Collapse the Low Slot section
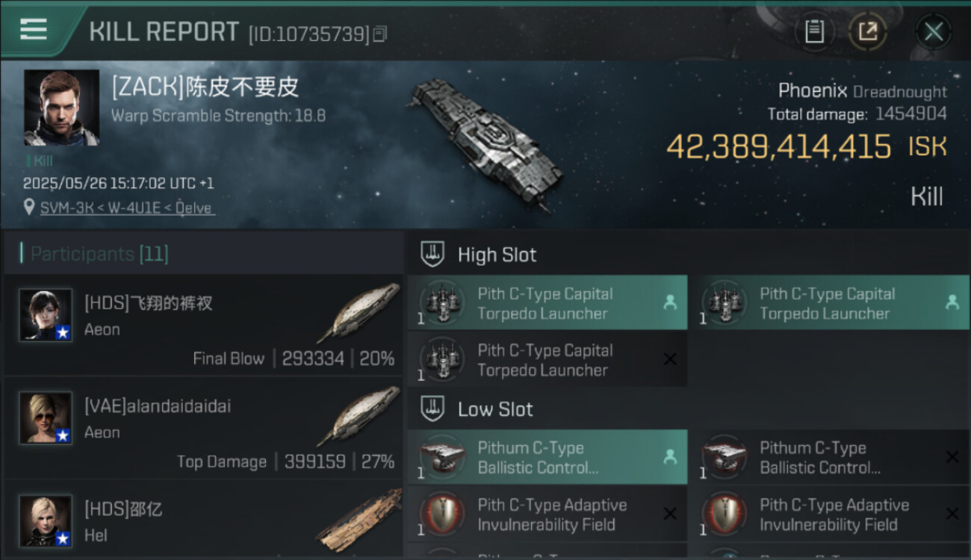The width and height of the screenshot is (971, 560). pyautogui.click(x=432, y=409)
